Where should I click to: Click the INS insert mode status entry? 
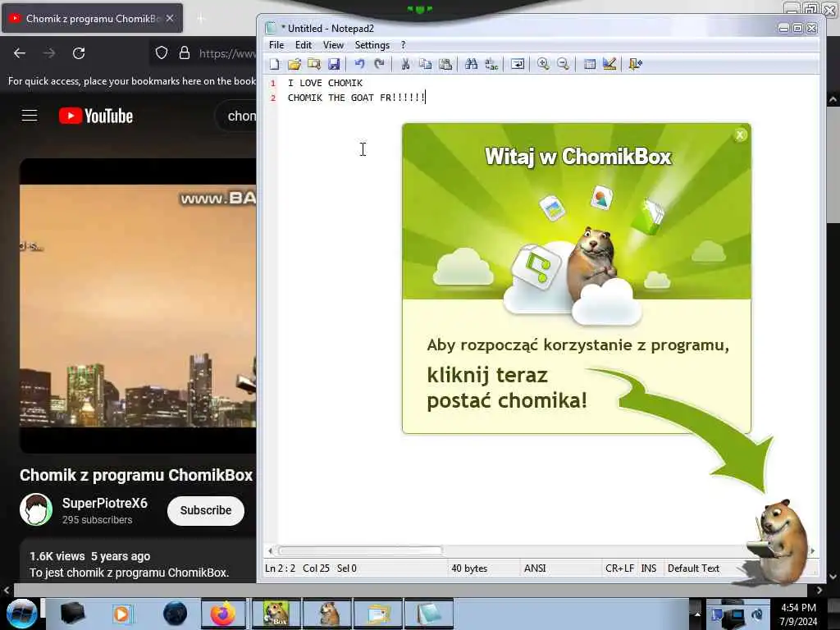point(649,568)
